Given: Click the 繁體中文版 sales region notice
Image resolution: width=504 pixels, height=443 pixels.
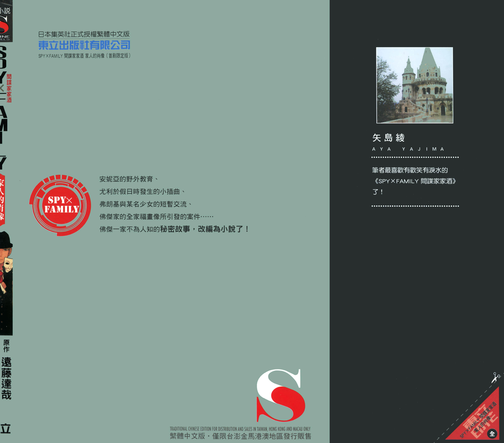Looking at the screenshot, I should 240,436.
